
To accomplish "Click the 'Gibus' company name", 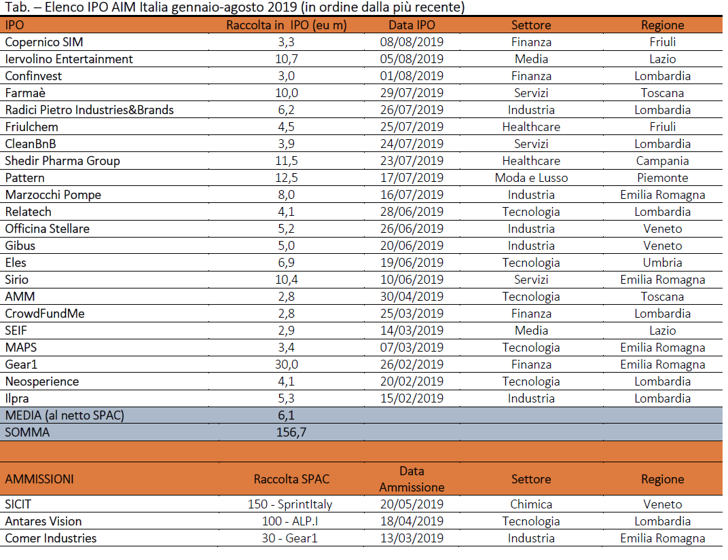I will (x=20, y=246).
